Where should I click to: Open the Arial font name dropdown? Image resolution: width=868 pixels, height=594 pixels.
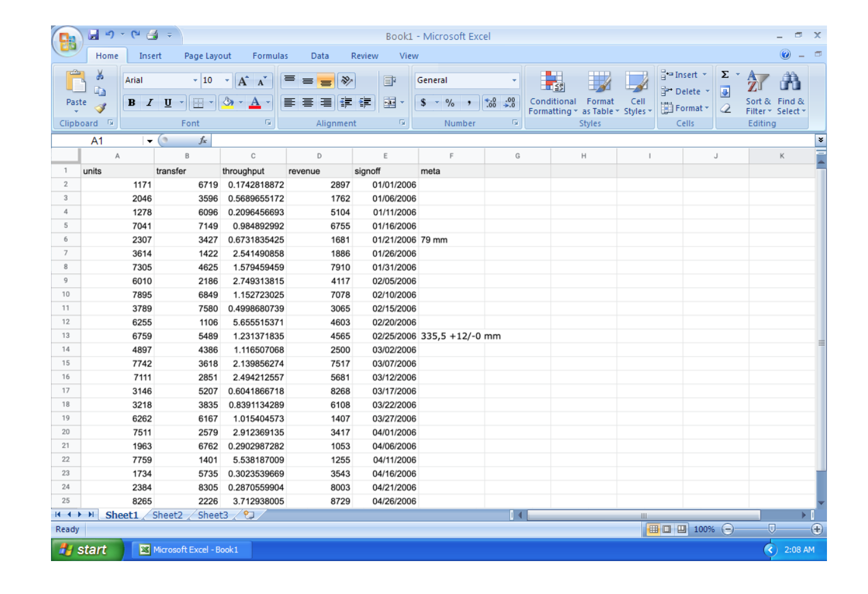click(x=195, y=81)
